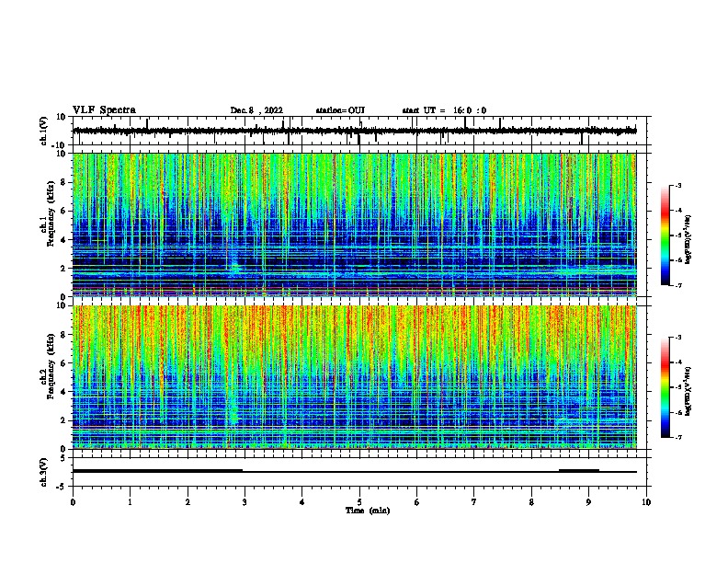Select the date text "Dec. 8 , 2022"

[256, 110]
